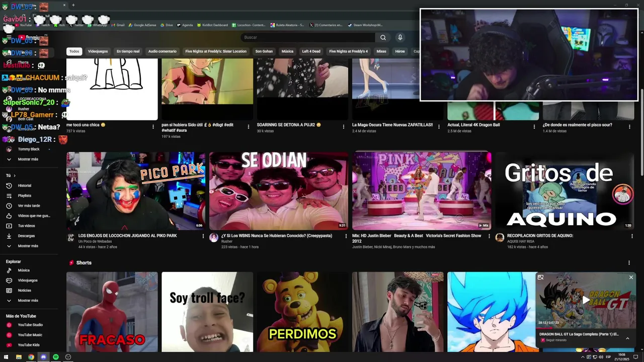Screen dimensions: 644x362
Task: Activate voice search microphone icon
Action: (x=400, y=37)
